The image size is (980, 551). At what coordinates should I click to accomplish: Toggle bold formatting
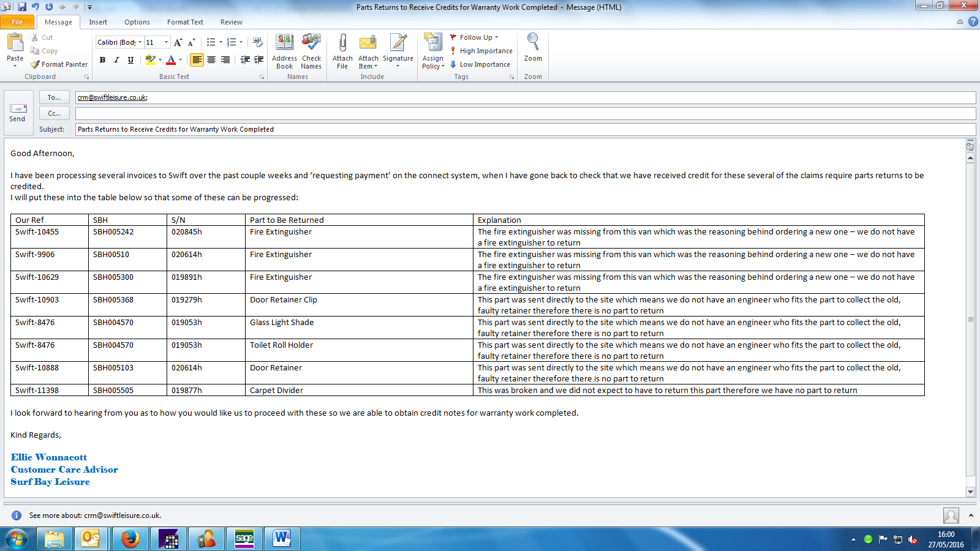click(102, 59)
